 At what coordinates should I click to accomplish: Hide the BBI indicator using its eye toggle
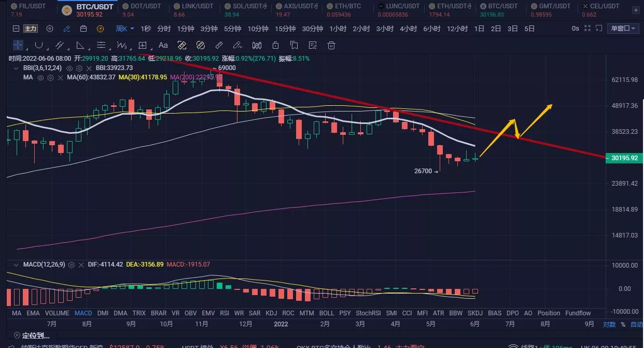(69, 68)
